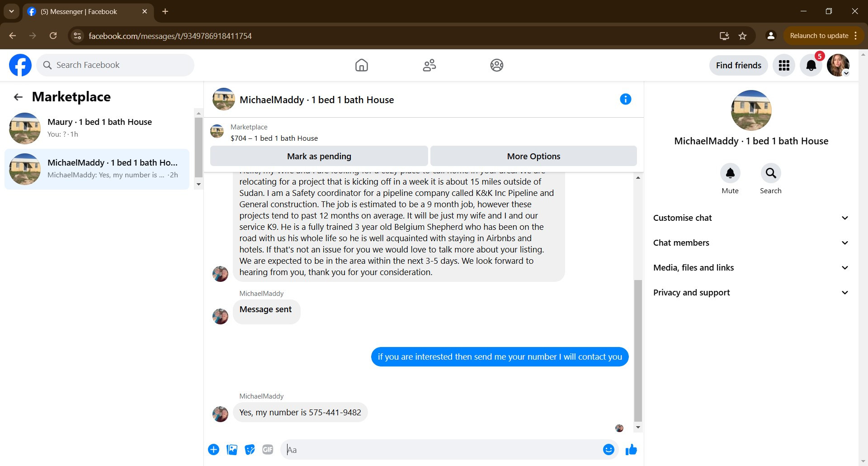The image size is (868, 466).
Task: Click the phone number message bubble
Action: [x=300, y=413]
